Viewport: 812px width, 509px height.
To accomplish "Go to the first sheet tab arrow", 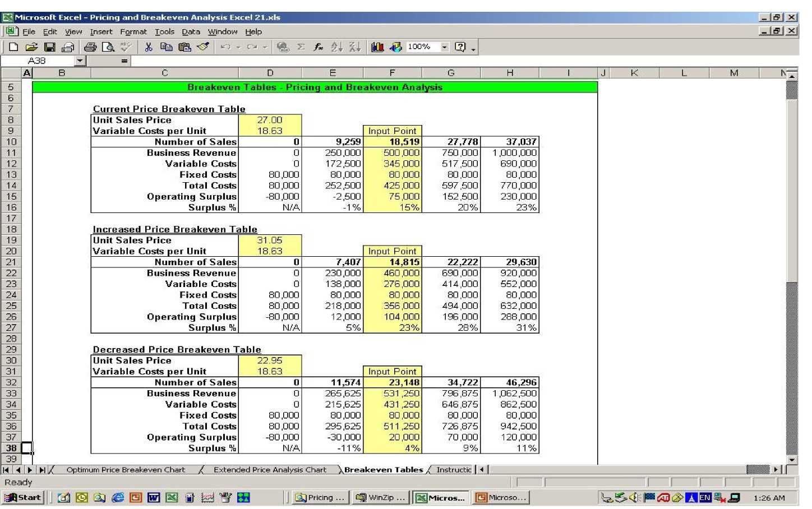I will coord(6,470).
